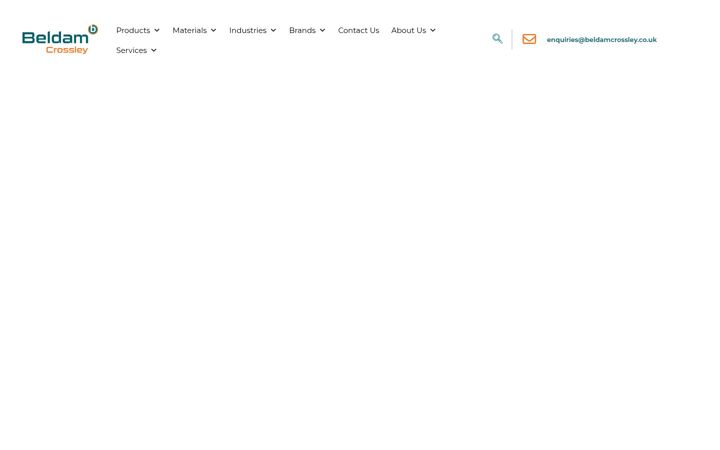Open the search magnifier icon
This screenshot has width=720, height=450.
pyautogui.click(x=497, y=39)
